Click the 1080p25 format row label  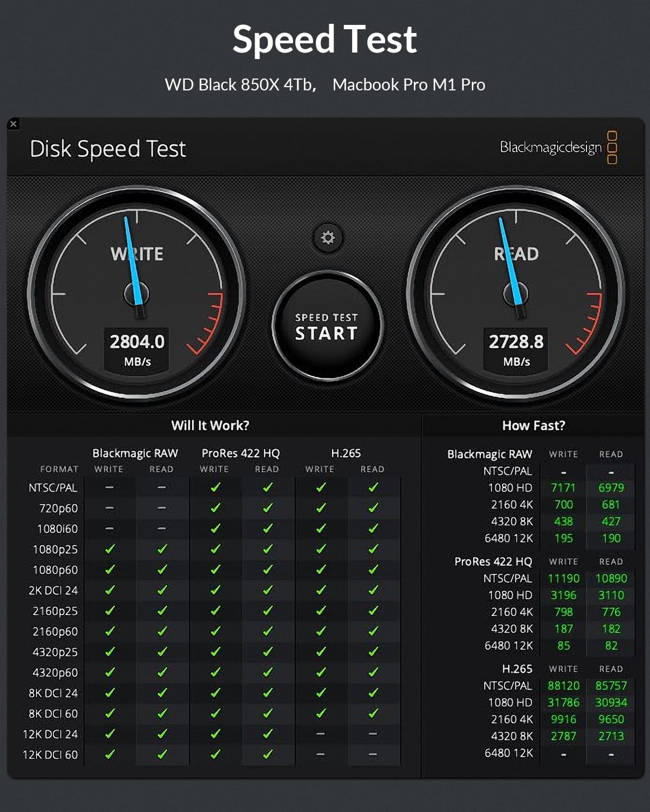55,549
